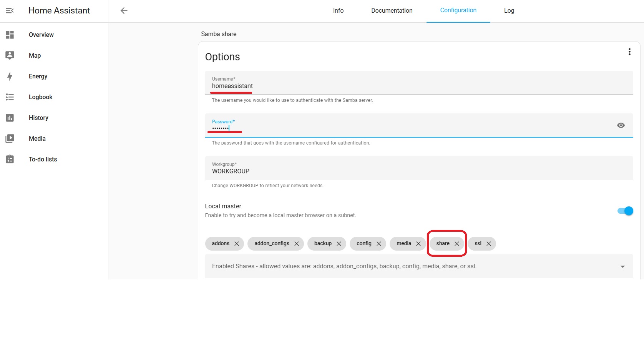644x364 pixels.
Task: Select the Configuration tab
Action: pyautogui.click(x=458, y=11)
